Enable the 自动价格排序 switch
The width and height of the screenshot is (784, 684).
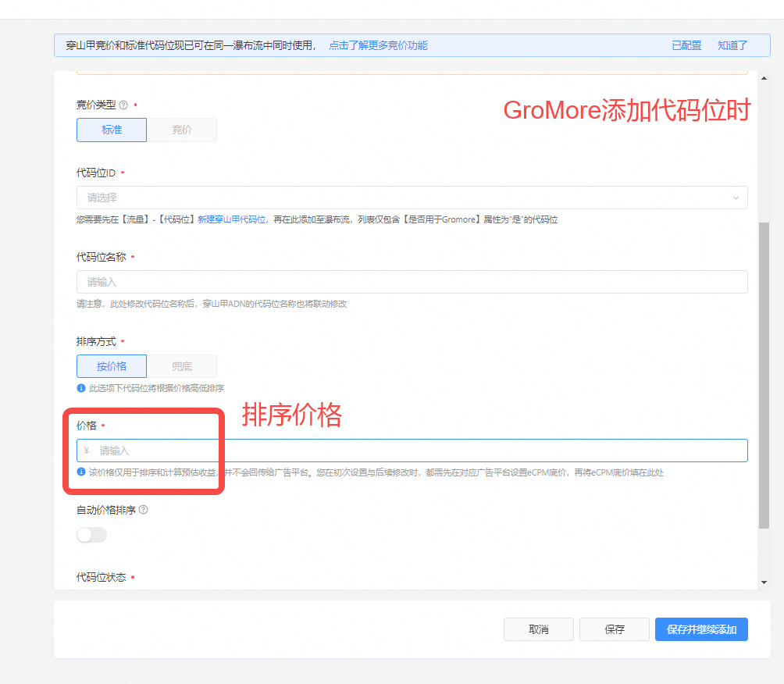click(91, 535)
